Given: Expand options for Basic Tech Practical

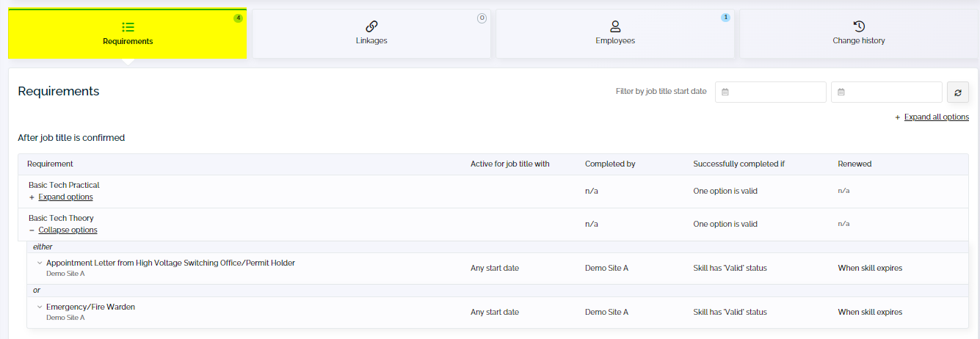Looking at the screenshot, I should (x=65, y=197).
